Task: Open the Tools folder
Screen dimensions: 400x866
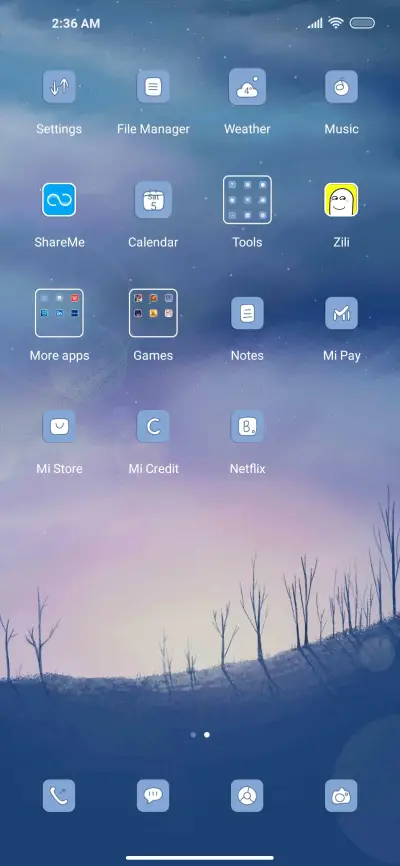Action: [248, 200]
